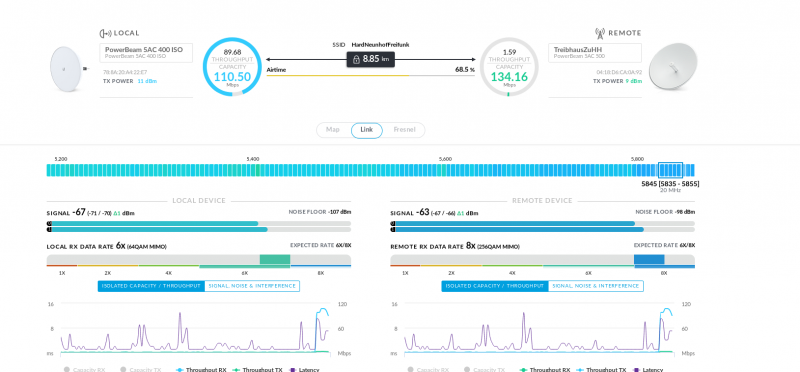This screenshot has height=372, width=800.
Task: Show local Signal, Noise & Interference chart
Action: (x=252, y=286)
